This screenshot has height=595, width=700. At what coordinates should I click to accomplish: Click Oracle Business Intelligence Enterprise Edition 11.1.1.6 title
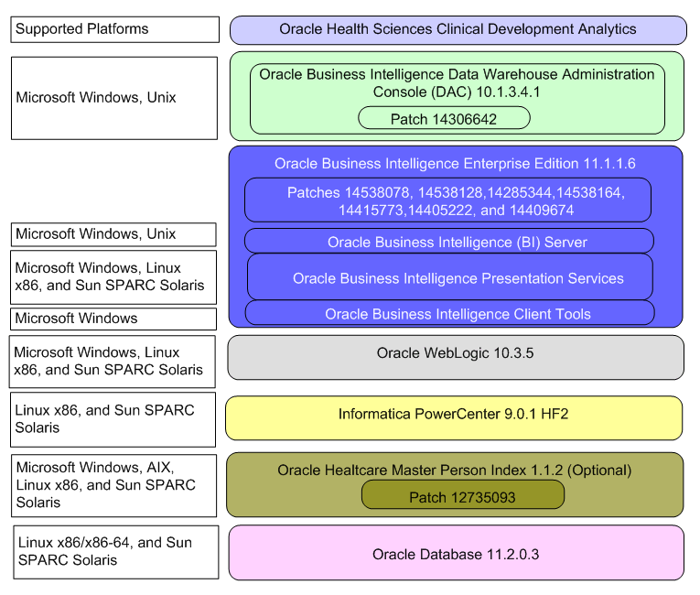455,164
